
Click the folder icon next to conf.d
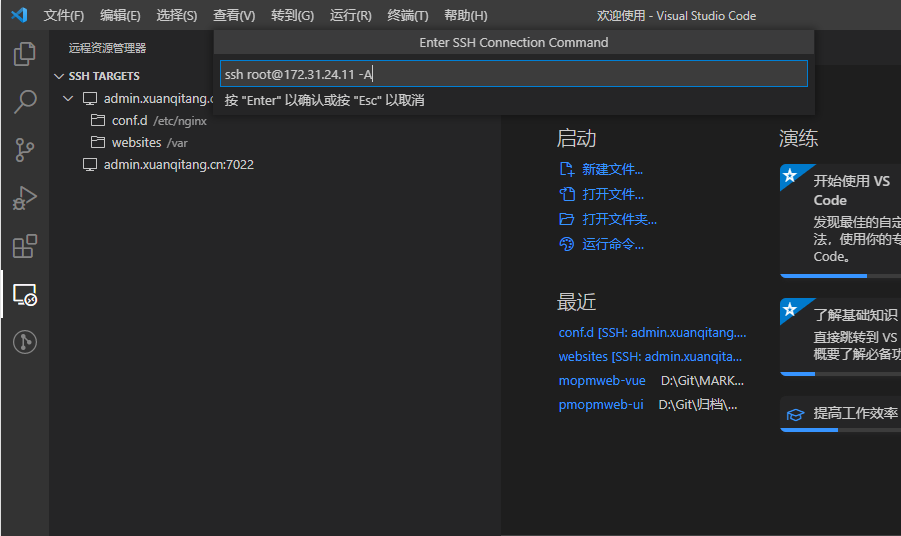click(98, 120)
